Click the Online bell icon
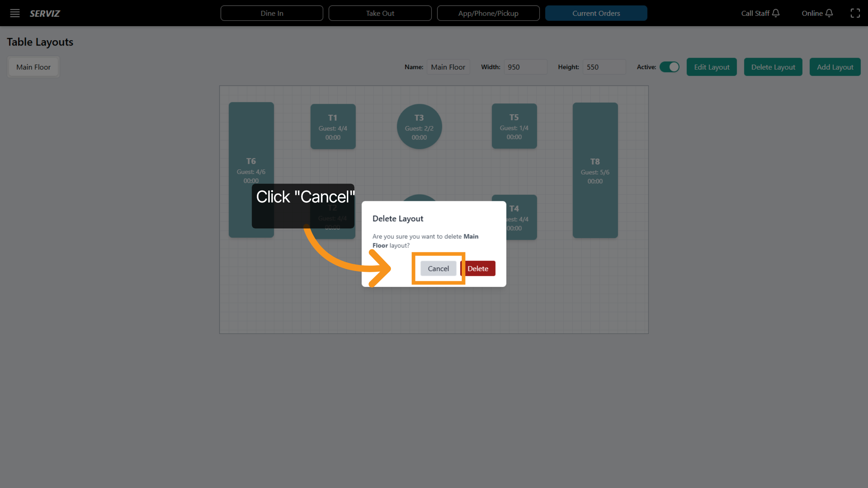868x488 pixels. click(829, 13)
